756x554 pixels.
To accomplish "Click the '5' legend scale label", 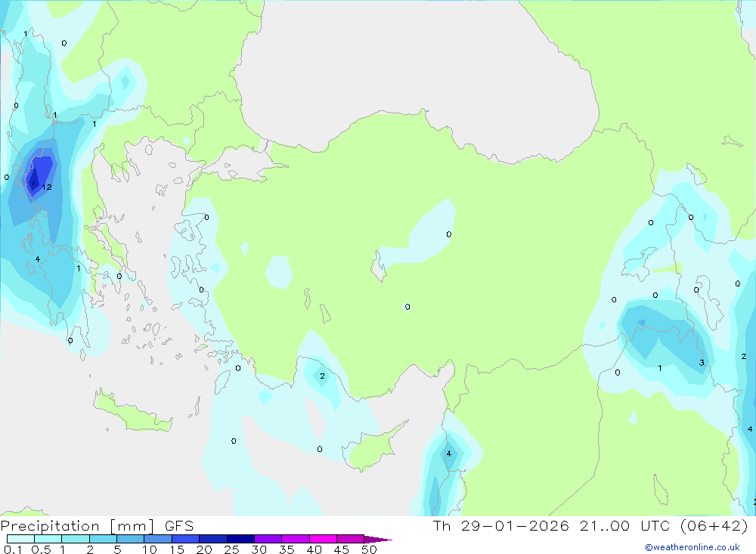I will tap(117, 549).
